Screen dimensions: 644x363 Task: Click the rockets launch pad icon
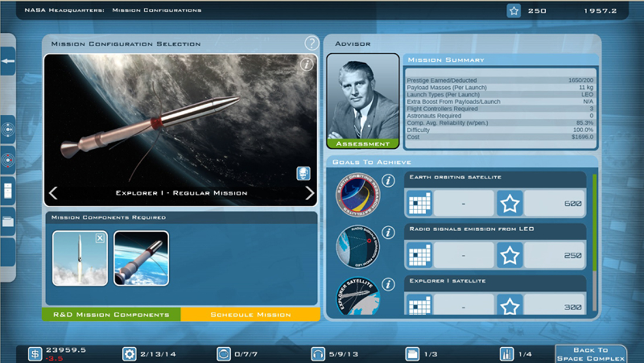coord(506,354)
